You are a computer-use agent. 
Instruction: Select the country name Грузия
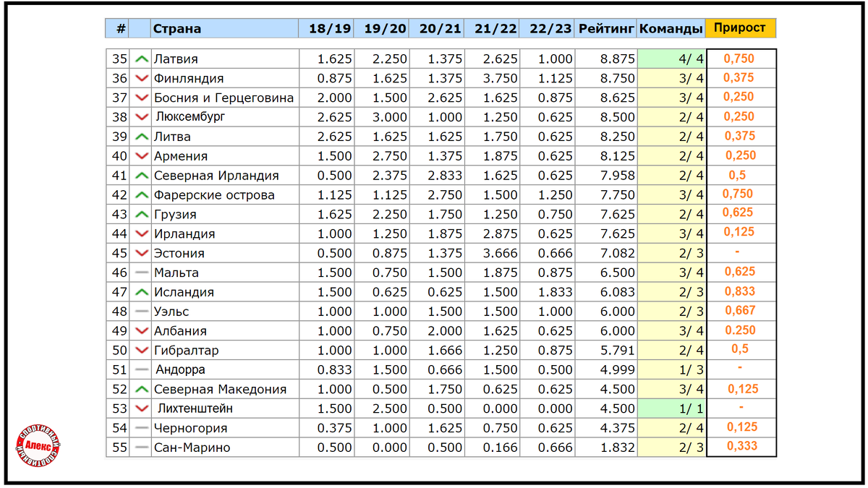[175, 215]
